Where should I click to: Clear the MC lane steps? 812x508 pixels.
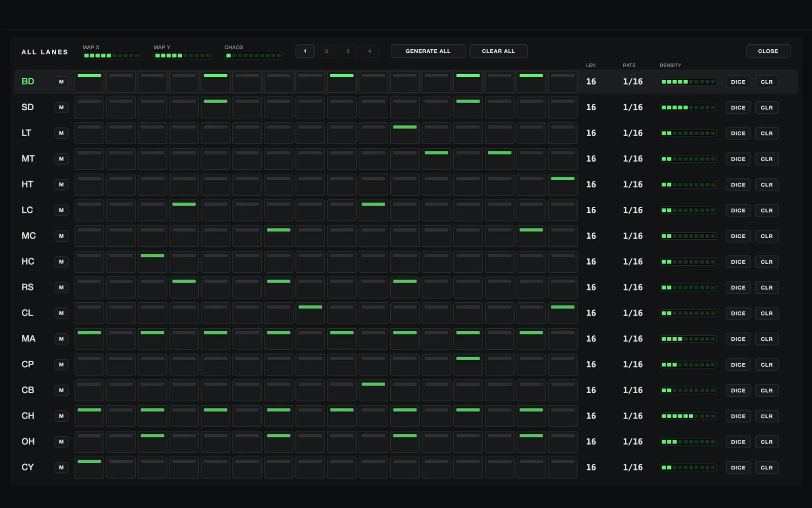tap(767, 236)
